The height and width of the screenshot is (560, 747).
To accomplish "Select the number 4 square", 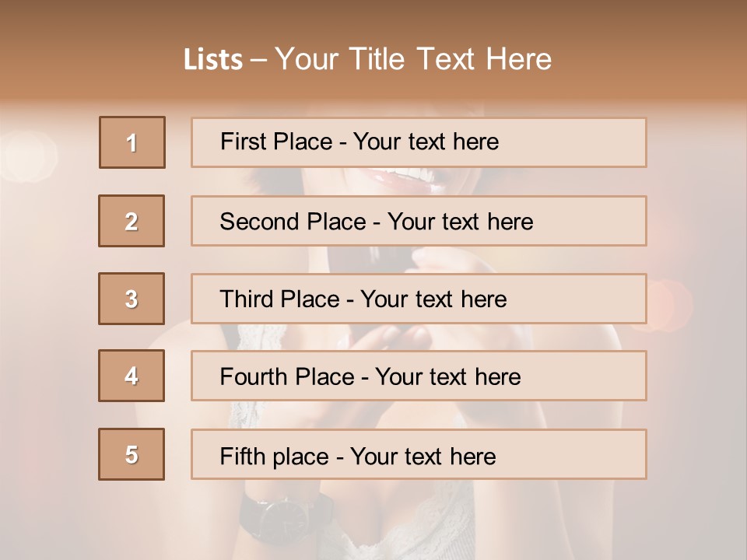I will 132,376.
